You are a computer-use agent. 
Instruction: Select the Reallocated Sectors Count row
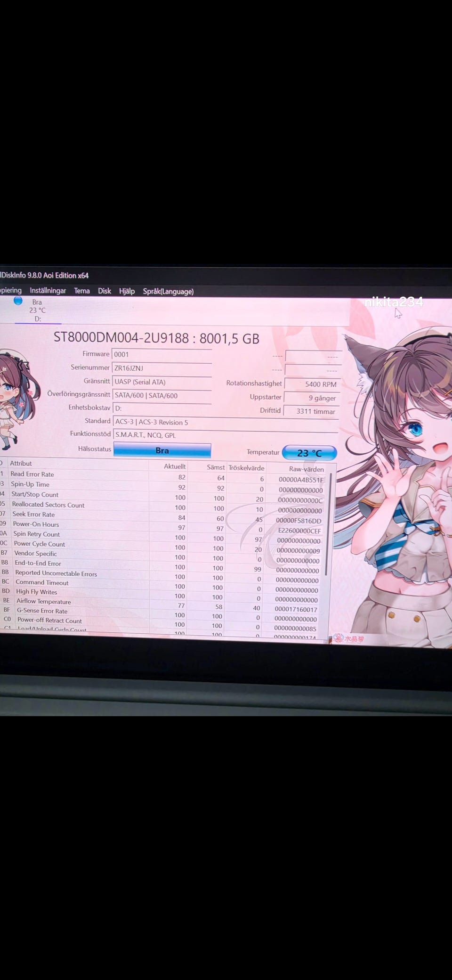tap(162, 507)
